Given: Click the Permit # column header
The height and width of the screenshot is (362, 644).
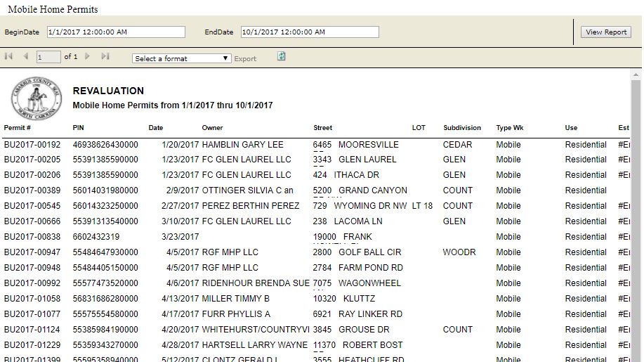Looking at the screenshot, I should coord(18,128).
